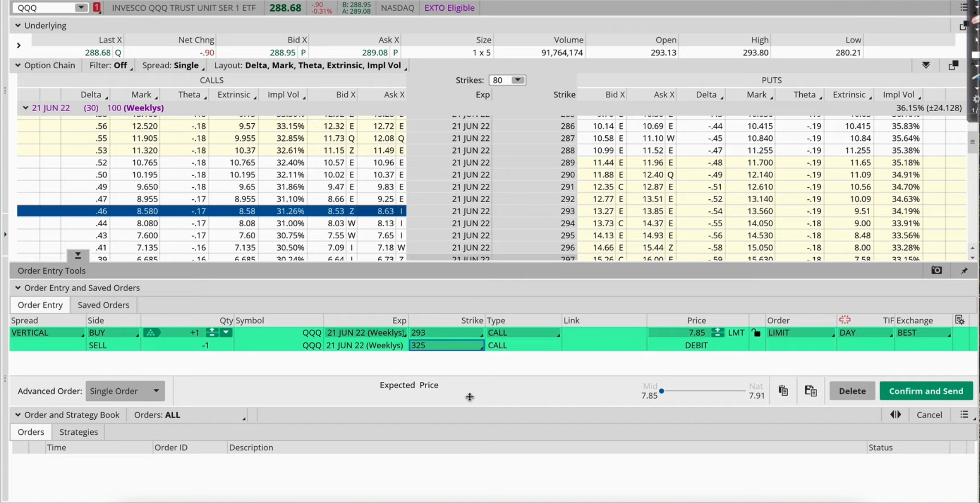The width and height of the screenshot is (980, 503).
Task: Click the left-right arrows icon in Order Book header
Action: point(895,415)
